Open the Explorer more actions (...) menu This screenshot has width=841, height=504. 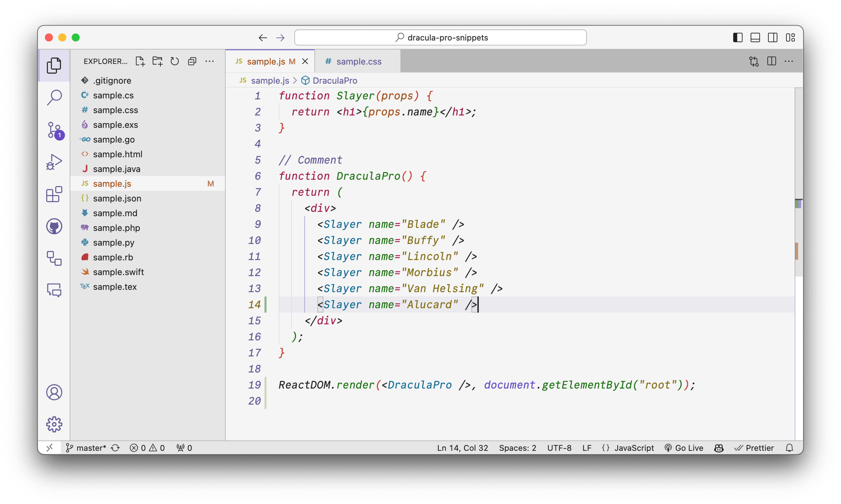pyautogui.click(x=210, y=61)
